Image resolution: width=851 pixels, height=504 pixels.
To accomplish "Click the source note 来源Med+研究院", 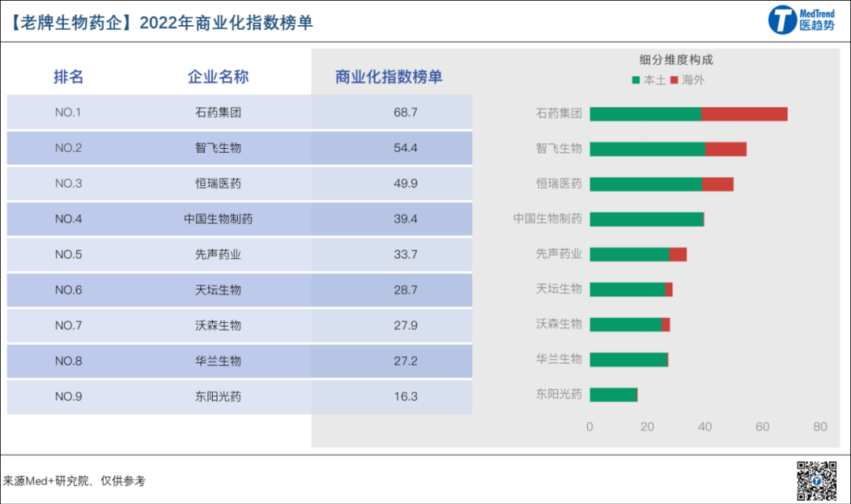I will [x=45, y=481].
